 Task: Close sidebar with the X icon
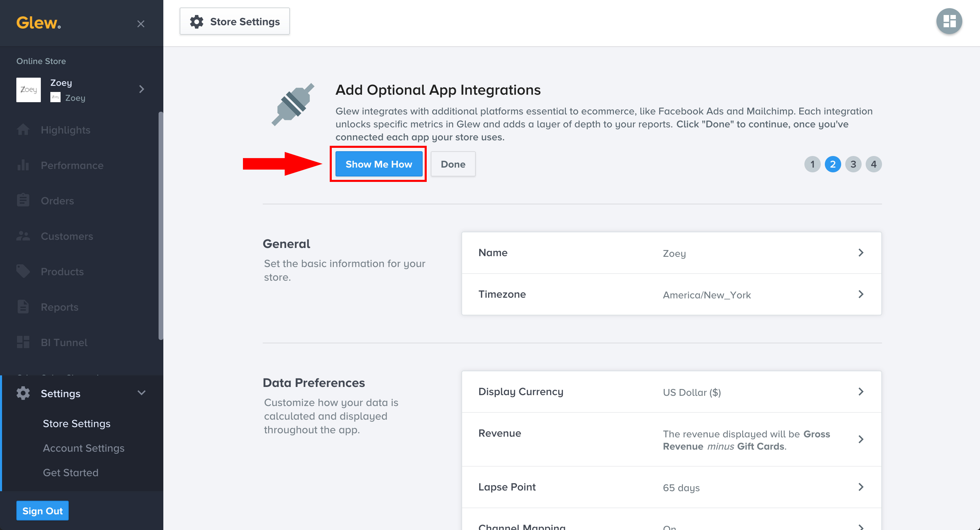pyautogui.click(x=141, y=24)
